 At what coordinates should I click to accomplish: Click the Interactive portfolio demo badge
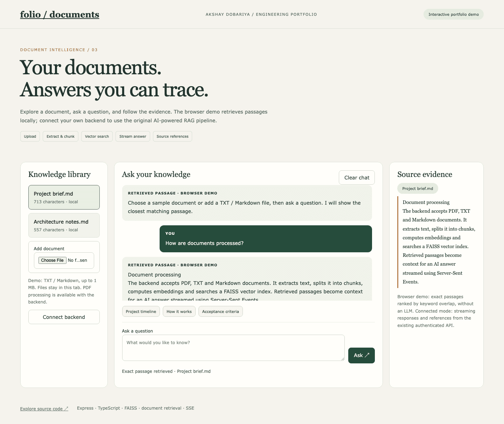(454, 14)
